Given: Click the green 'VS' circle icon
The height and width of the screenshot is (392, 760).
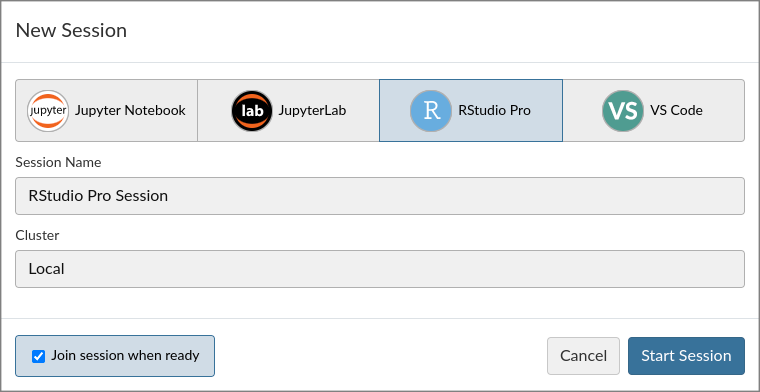Looking at the screenshot, I should coord(623,110).
